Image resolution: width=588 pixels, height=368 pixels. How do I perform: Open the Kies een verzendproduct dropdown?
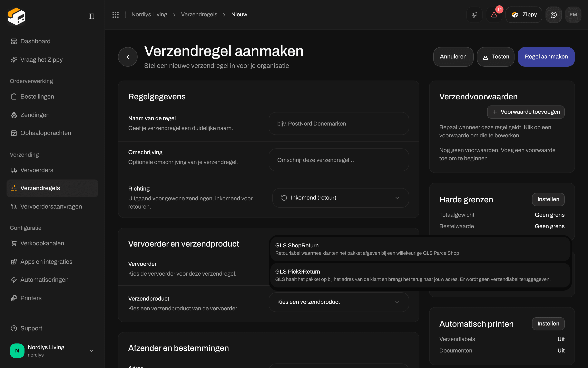339,302
